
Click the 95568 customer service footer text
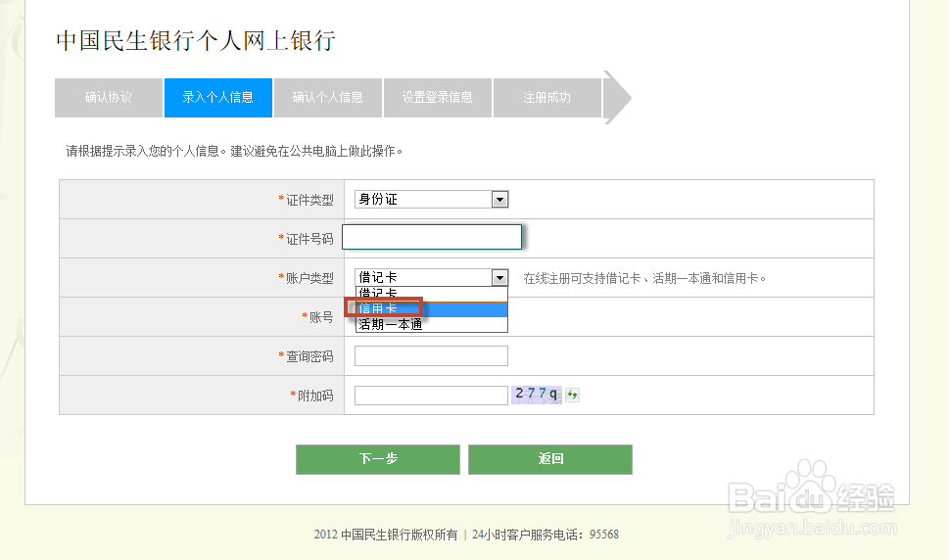point(602,535)
